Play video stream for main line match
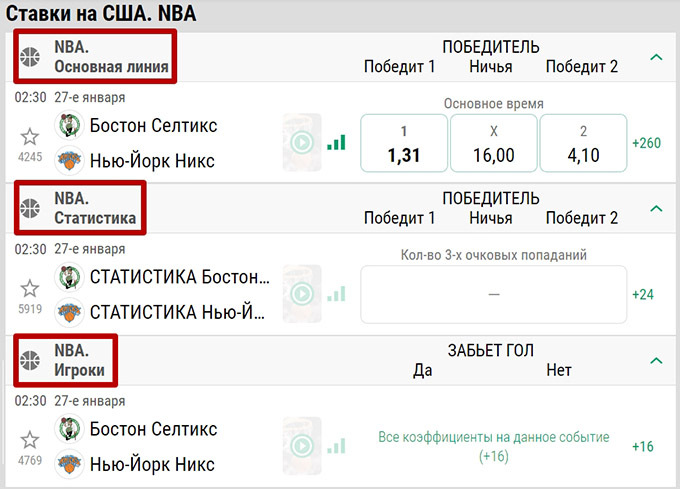Viewport: 680px width, 489px height. 302,142
